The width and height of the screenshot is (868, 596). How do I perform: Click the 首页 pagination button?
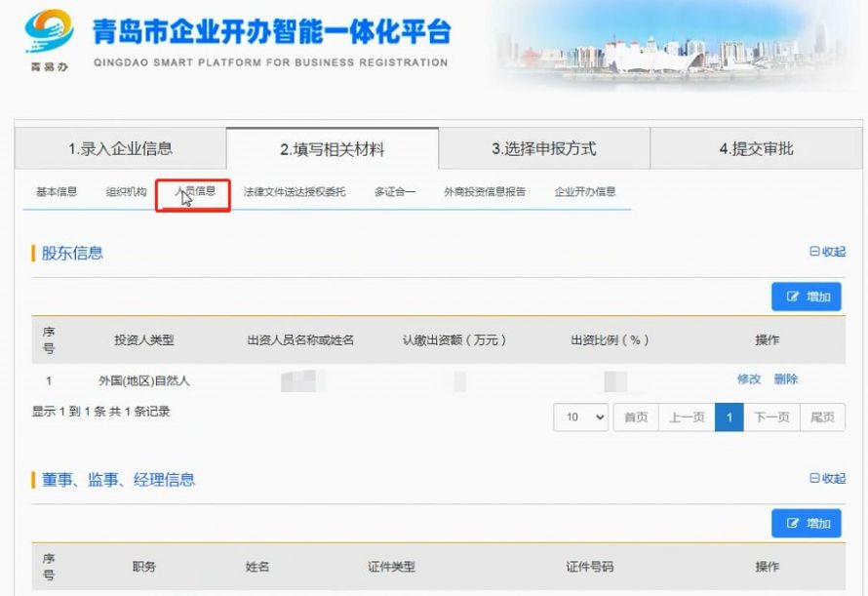point(635,417)
